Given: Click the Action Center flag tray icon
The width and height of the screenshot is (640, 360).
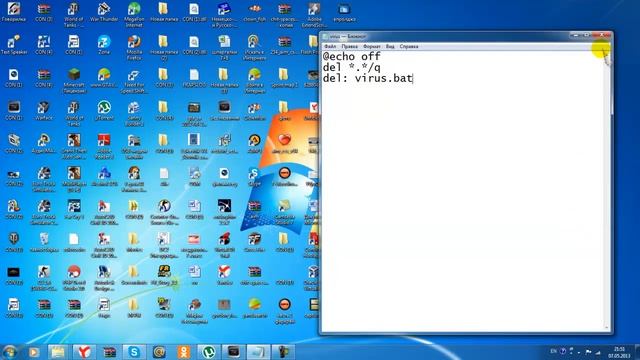Looking at the screenshot, I should tap(589, 351).
